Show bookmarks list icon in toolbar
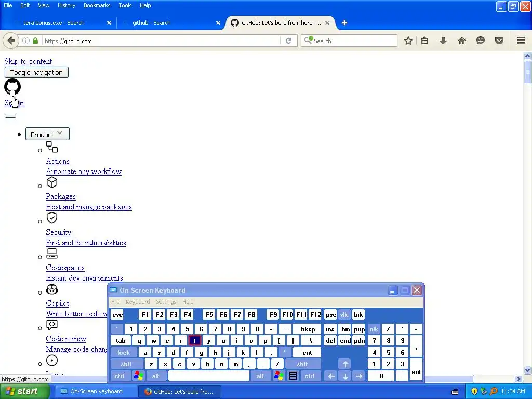The image size is (532, 399). point(424,41)
